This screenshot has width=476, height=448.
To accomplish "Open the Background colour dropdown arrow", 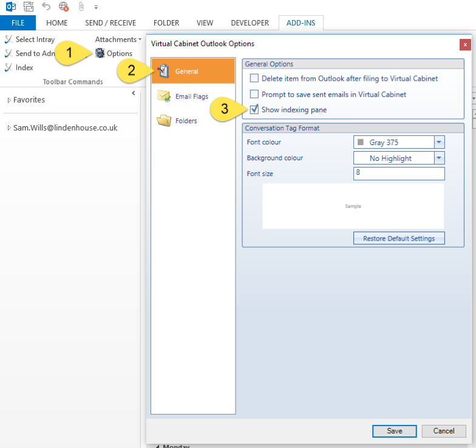I will 439,158.
